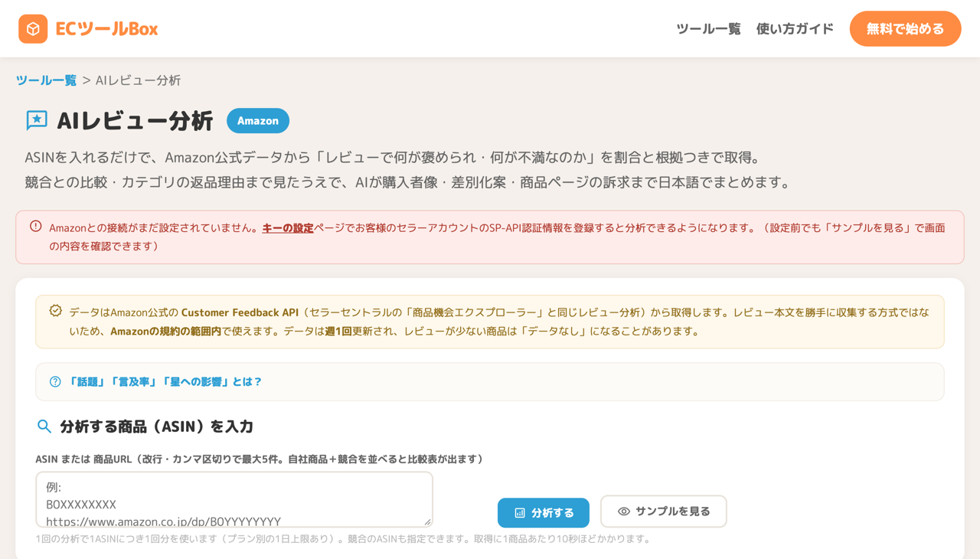Click the 1回の分析で1ASIN usage note

coord(343,539)
